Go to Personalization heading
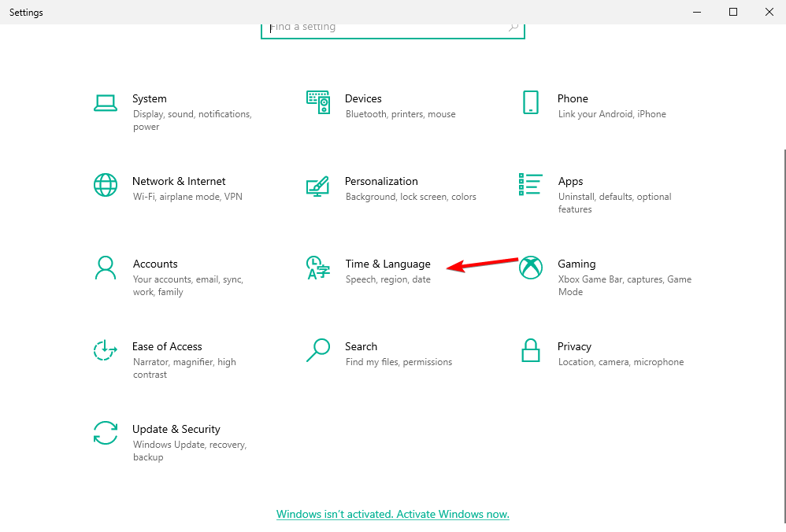Screen dimensions: 786x532 (381, 181)
